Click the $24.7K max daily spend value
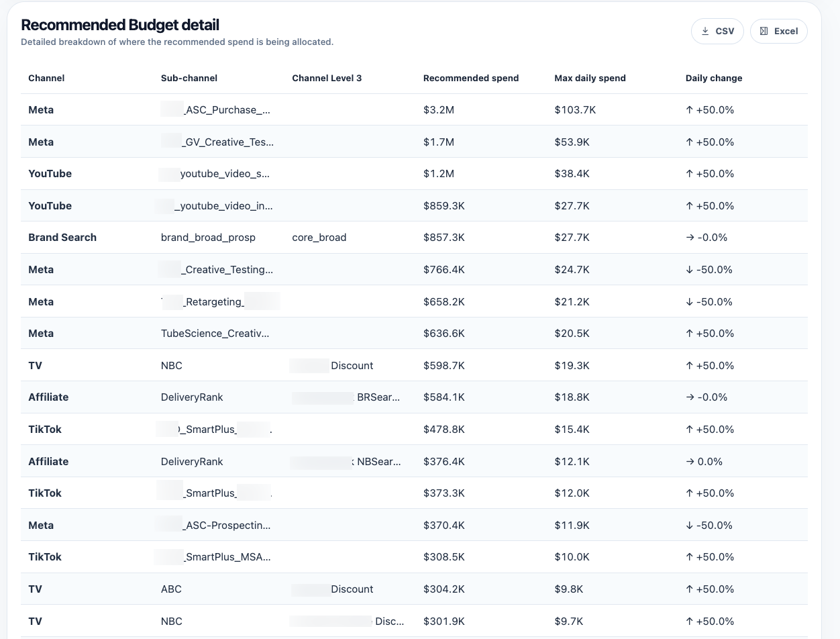Image resolution: width=840 pixels, height=639 pixels. [572, 269]
